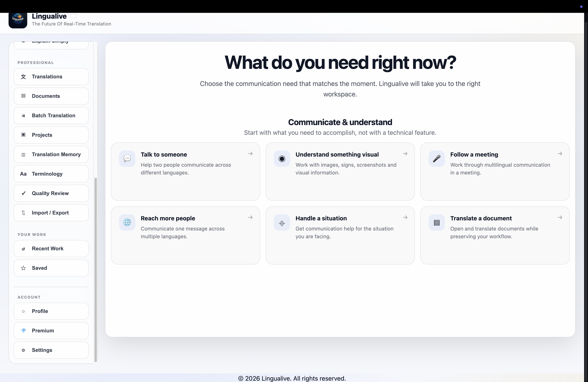Click the Translation Memory icon
This screenshot has width=588, height=382.
[23, 154]
